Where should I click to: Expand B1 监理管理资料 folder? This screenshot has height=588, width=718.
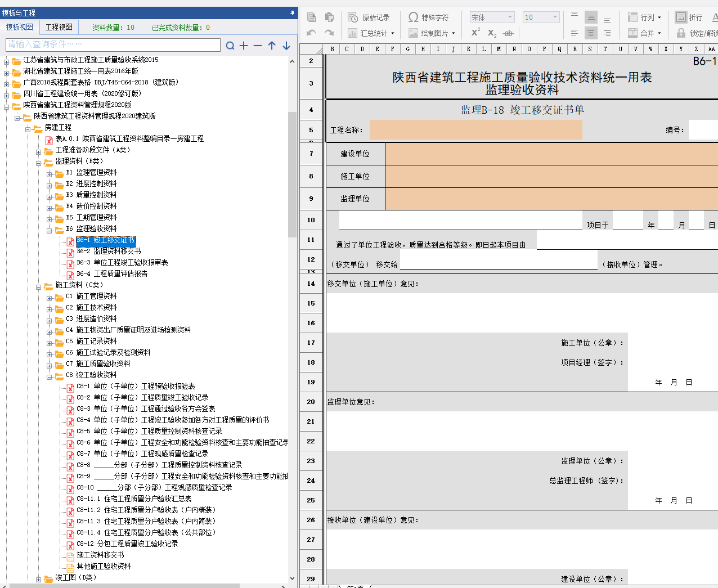tap(49, 174)
